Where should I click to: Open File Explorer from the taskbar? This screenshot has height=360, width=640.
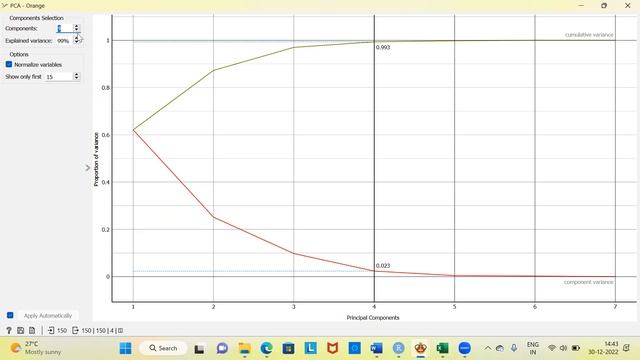pyautogui.click(x=244, y=348)
